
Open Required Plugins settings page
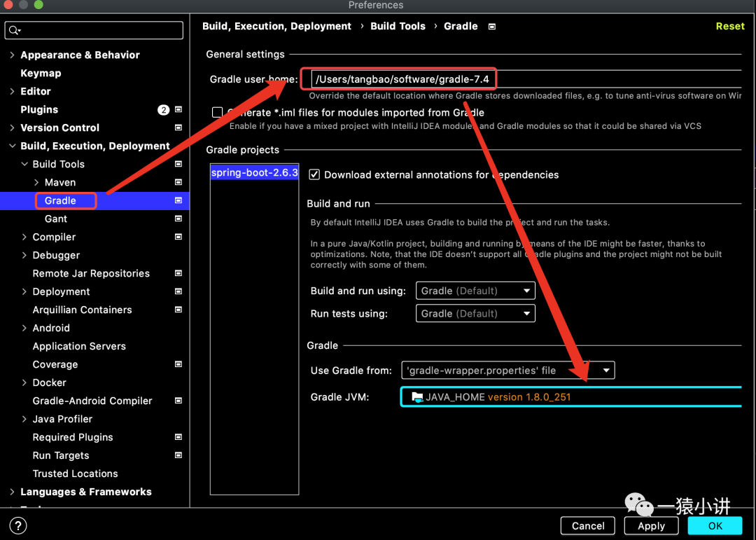point(73,437)
